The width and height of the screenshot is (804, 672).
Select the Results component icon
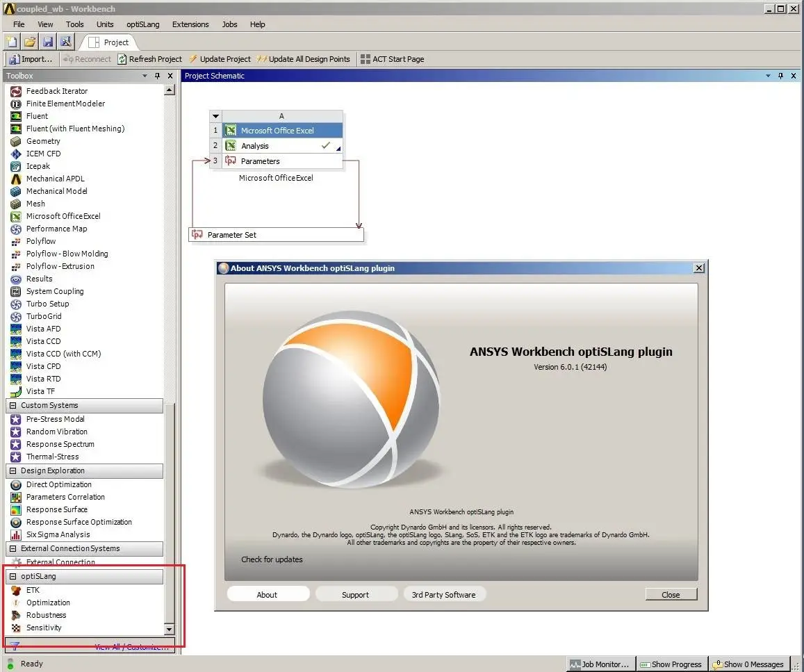pyautogui.click(x=16, y=279)
